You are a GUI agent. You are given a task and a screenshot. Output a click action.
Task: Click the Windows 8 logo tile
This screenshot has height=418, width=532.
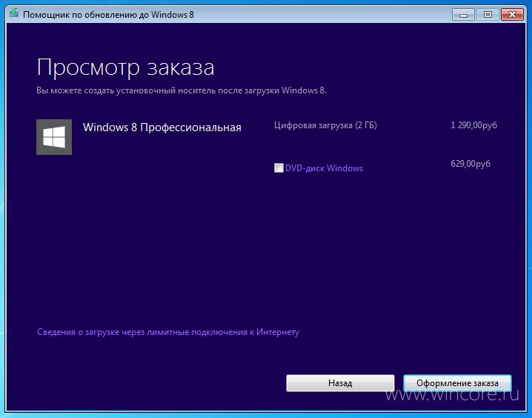(54, 137)
